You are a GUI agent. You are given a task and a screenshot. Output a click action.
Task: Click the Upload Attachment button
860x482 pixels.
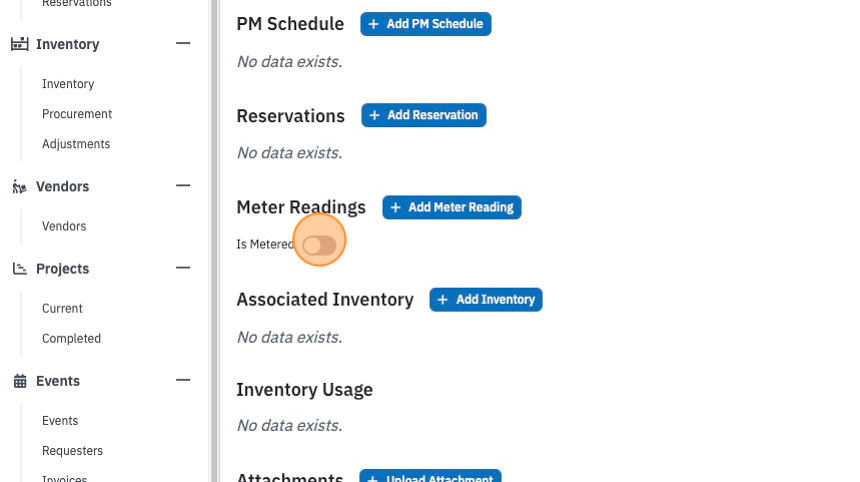click(431, 476)
